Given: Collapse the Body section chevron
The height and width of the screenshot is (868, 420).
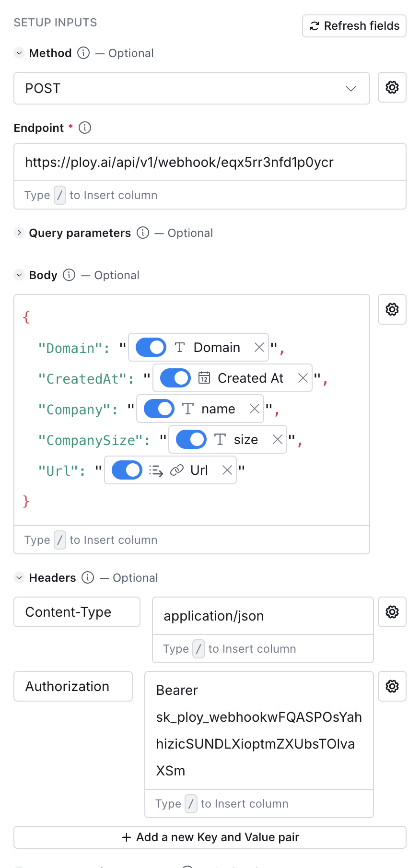Looking at the screenshot, I should coord(19,275).
